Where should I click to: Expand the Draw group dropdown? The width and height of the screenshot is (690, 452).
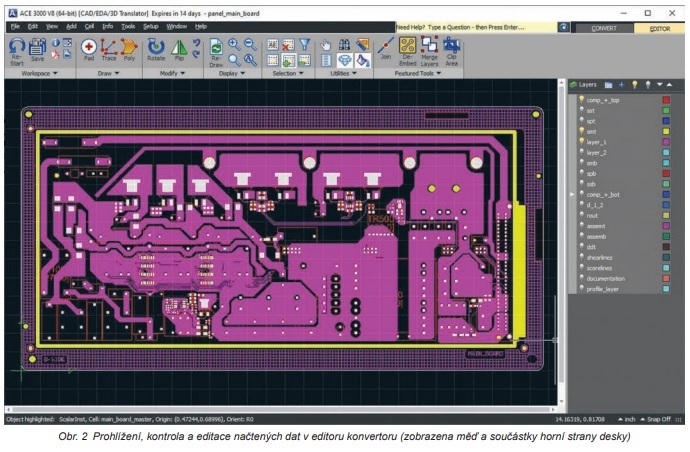tap(117, 73)
